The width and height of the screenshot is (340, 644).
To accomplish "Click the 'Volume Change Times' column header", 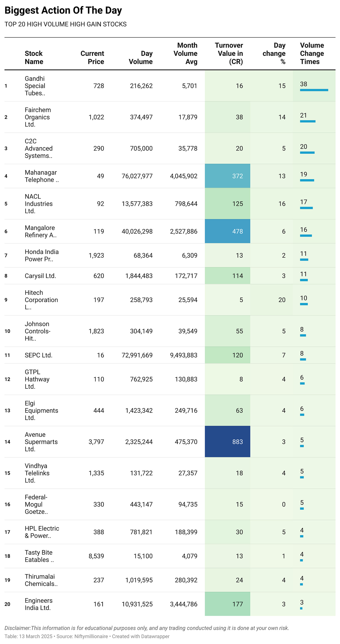I will coord(312,53).
